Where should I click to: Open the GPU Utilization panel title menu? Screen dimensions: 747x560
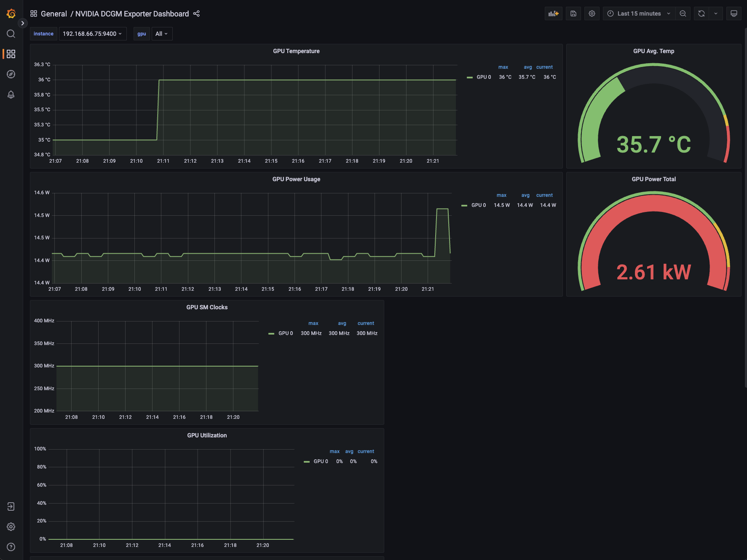(x=207, y=435)
